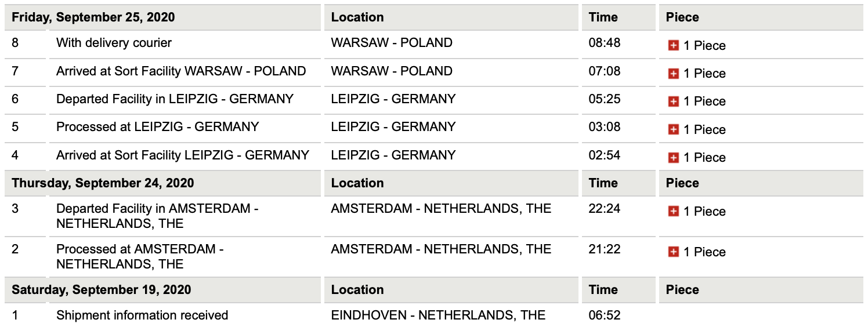This screenshot has width=868, height=334.
Task: Select the Thursday, September 24, 2020 header
Action: pyautogui.click(x=103, y=183)
